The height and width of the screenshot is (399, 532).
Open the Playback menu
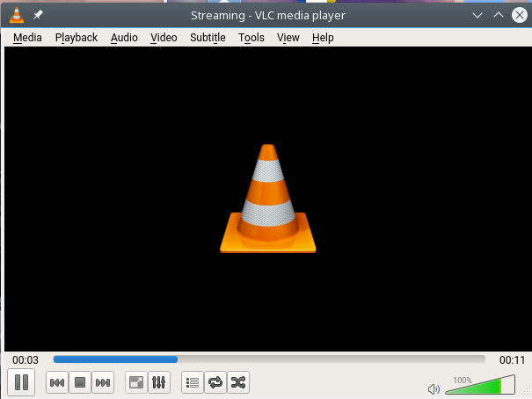click(77, 37)
